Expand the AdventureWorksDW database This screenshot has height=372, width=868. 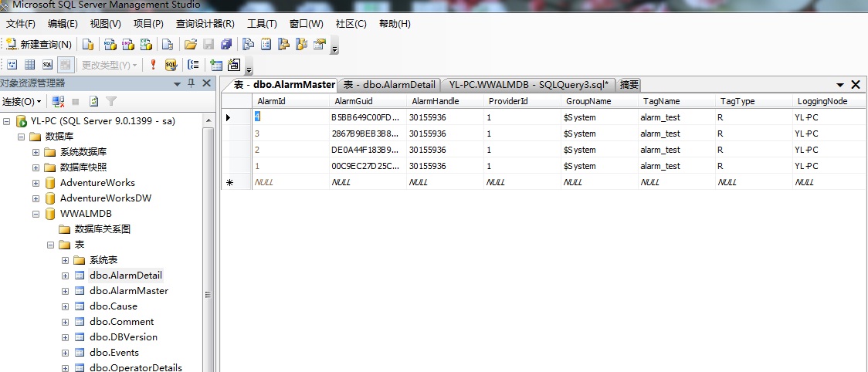[36, 198]
